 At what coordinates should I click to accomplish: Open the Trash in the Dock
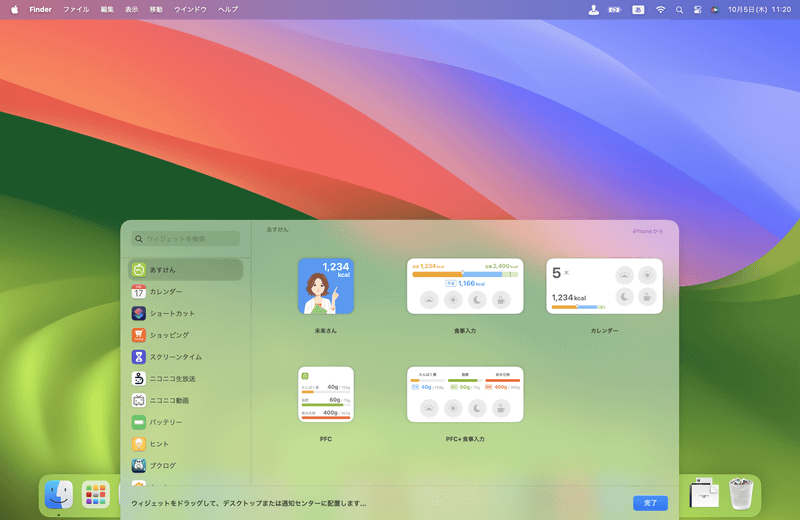tap(741, 493)
